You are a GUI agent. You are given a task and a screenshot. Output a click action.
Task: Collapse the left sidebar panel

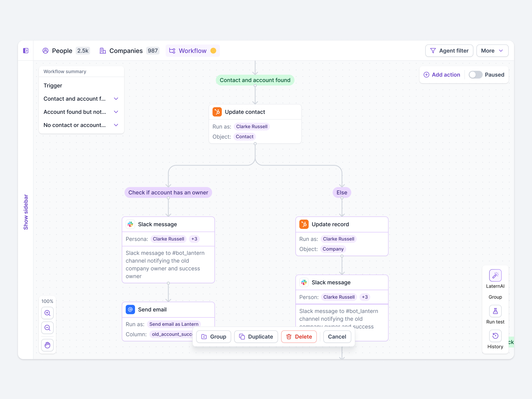[26, 51]
